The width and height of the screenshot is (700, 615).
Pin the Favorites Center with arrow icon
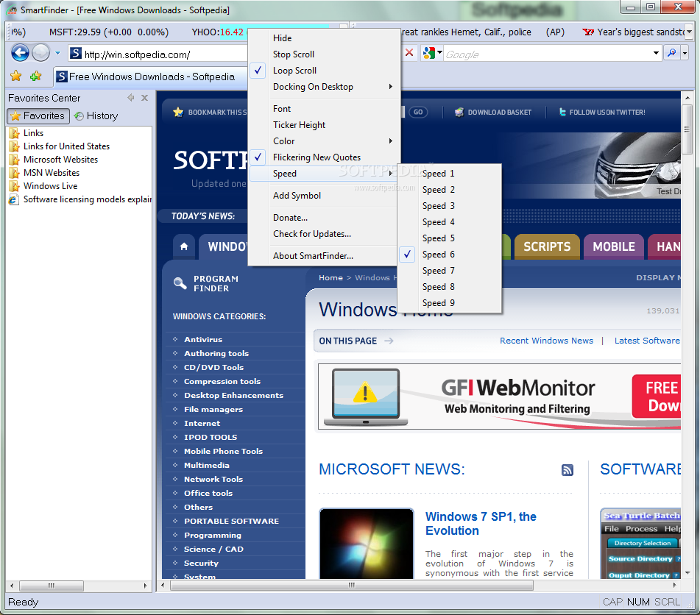(131, 97)
